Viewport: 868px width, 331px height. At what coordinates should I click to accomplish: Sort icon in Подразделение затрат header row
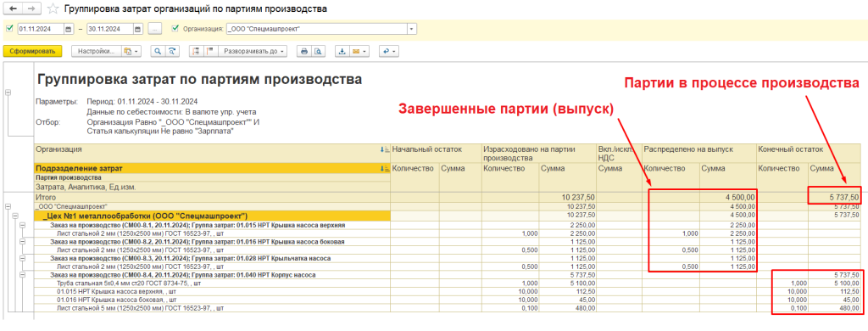(x=384, y=169)
